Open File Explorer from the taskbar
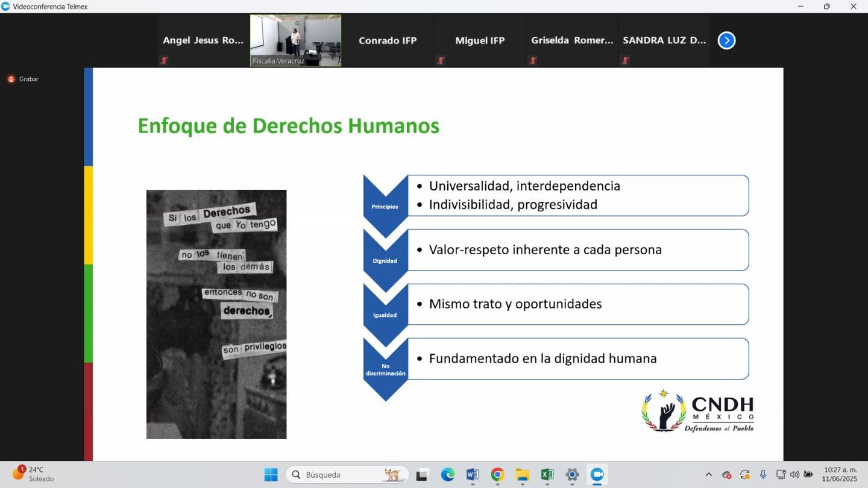 click(x=522, y=475)
